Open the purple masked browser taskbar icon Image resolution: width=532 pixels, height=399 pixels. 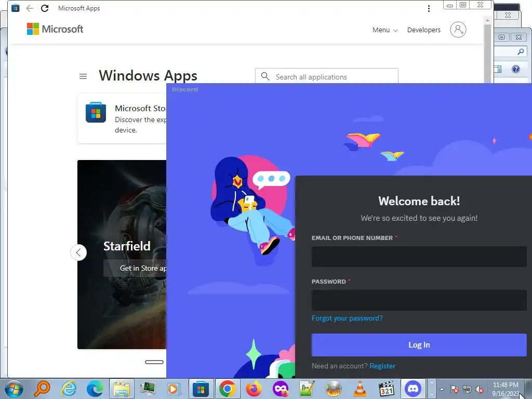pyautogui.click(x=280, y=389)
